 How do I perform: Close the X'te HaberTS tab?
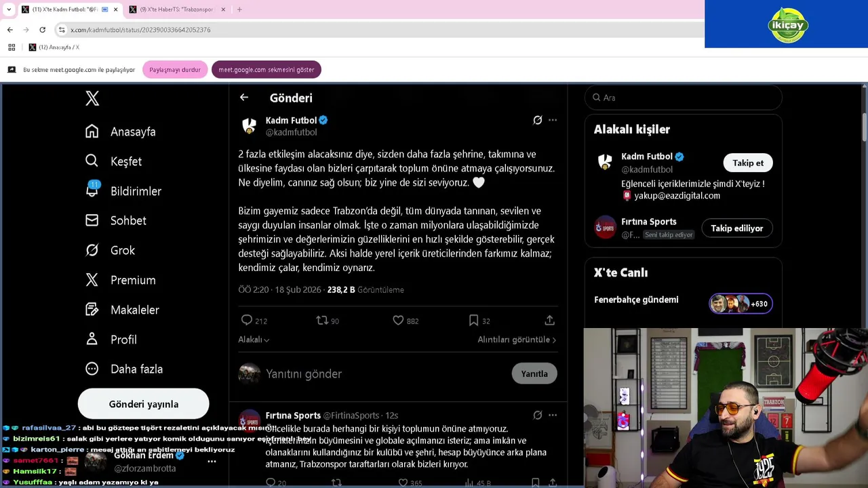pyautogui.click(x=223, y=9)
